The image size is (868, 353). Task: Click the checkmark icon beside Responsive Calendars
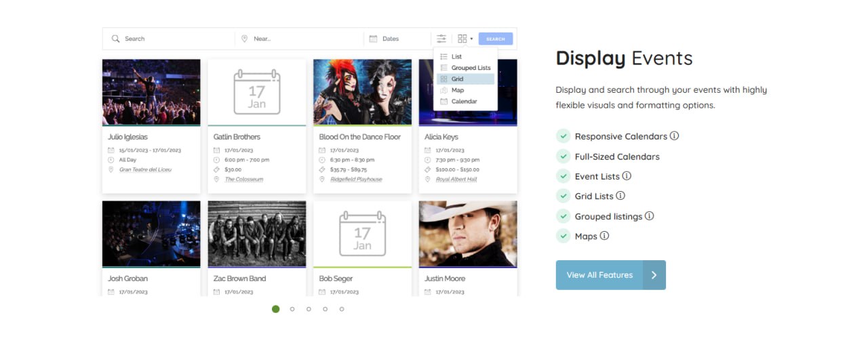tap(563, 136)
